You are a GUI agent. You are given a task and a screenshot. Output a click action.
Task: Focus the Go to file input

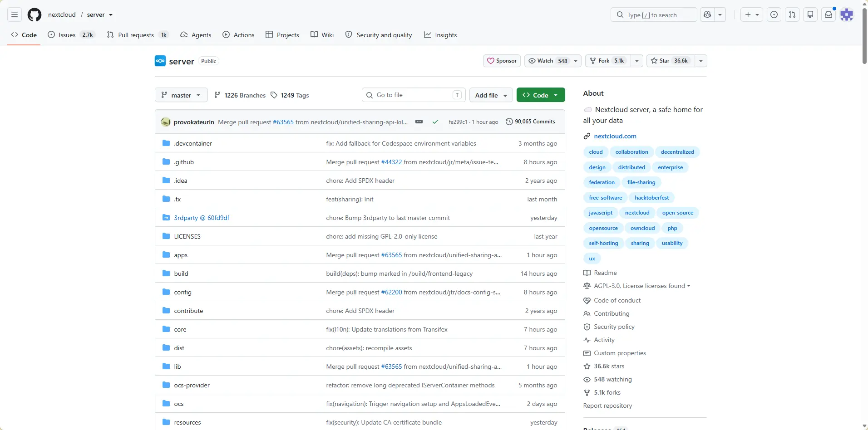coord(414,95)
